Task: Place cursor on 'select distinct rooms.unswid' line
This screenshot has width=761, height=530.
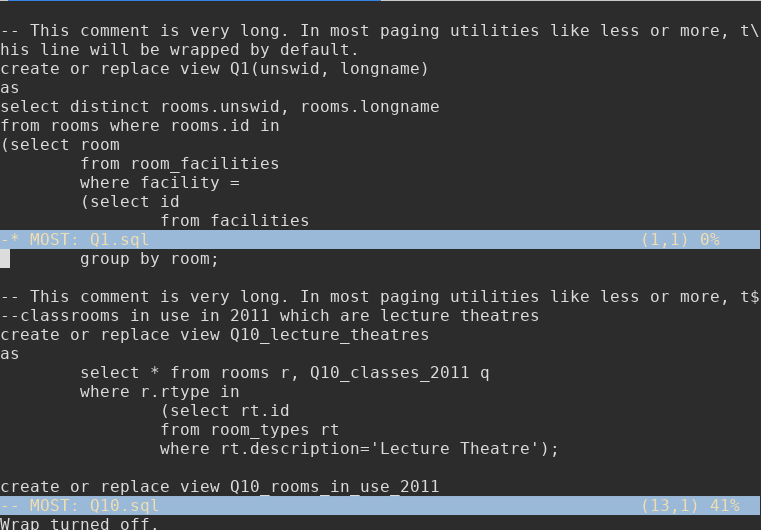Action: coord(219,107)
